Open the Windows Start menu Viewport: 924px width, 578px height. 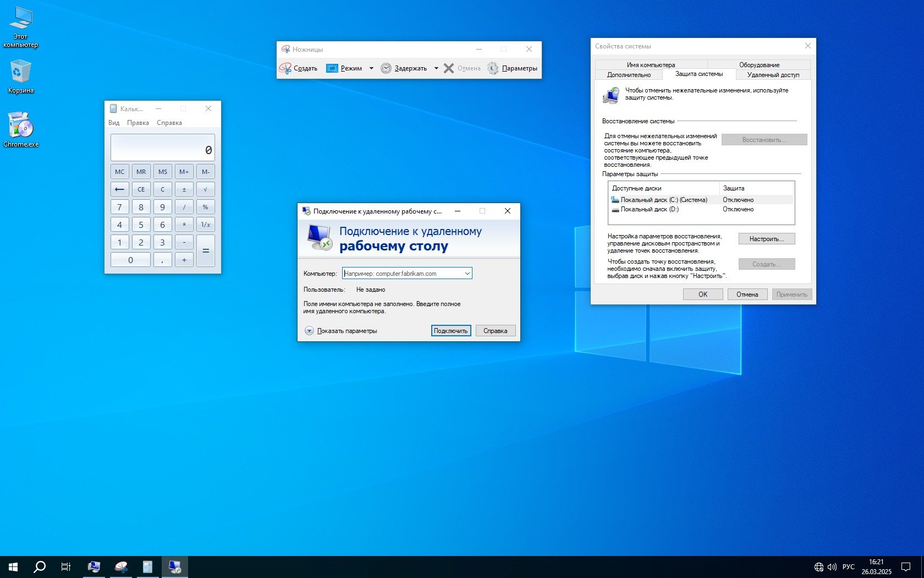click(x=13, y=566)
